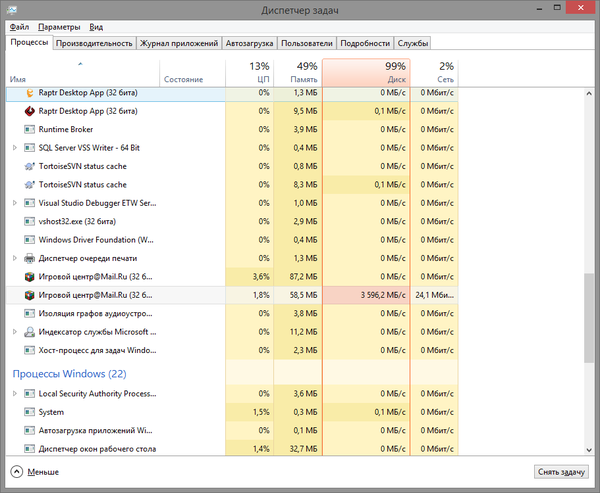Viewport: 600px width, 493px height.
Task: Select the Процессы Windows (22) group header
Action: (x=69, y=374)
